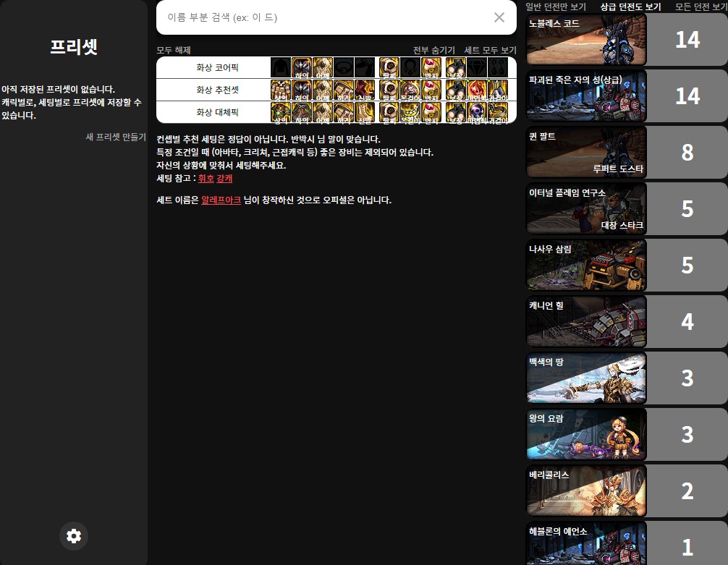Clear the search field with the X icon
This screenshot has height=565, width=728.
(499, 17)
